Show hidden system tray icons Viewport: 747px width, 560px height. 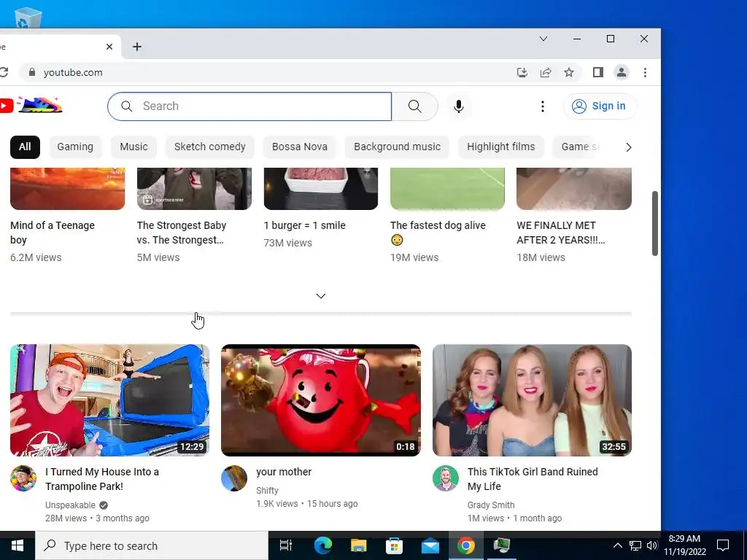click(617, 545)
